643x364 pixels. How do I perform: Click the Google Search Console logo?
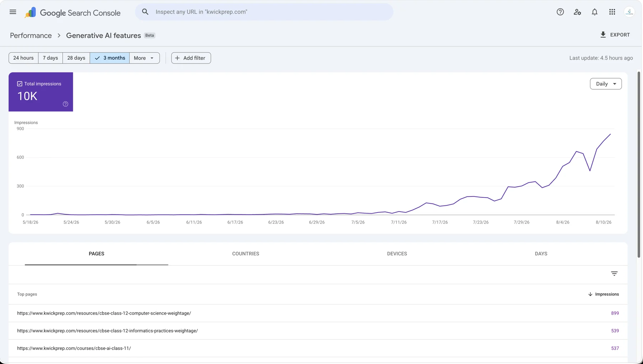(73, 13)
